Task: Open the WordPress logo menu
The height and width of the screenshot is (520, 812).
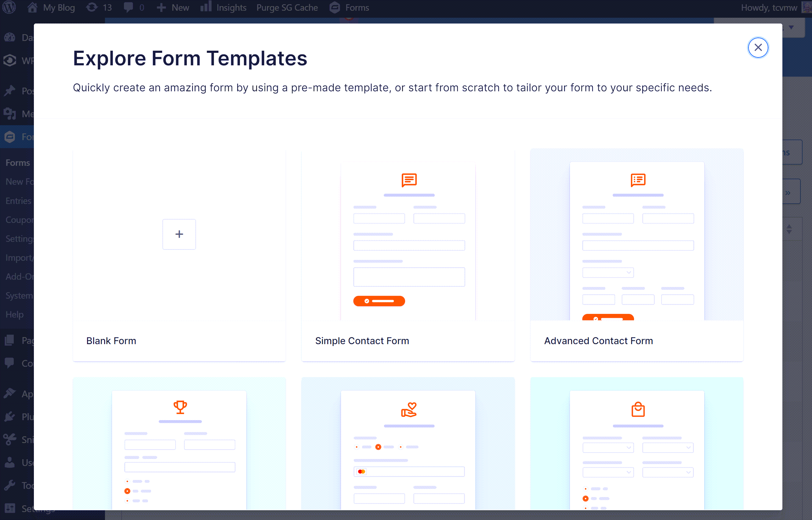Action: (9, 7)
